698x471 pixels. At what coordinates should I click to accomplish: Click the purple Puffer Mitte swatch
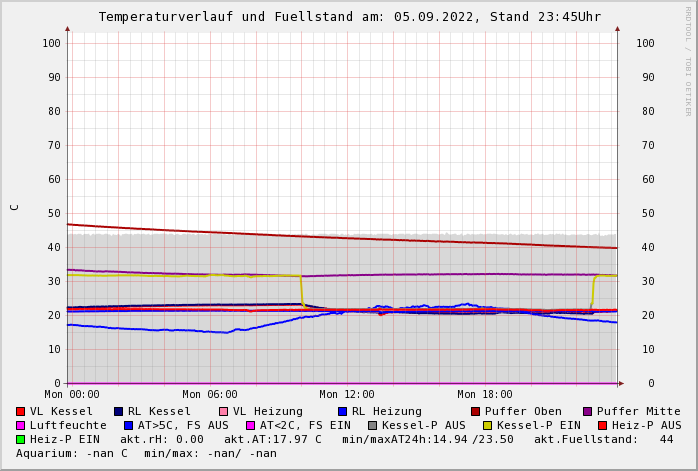pos(588,411)
